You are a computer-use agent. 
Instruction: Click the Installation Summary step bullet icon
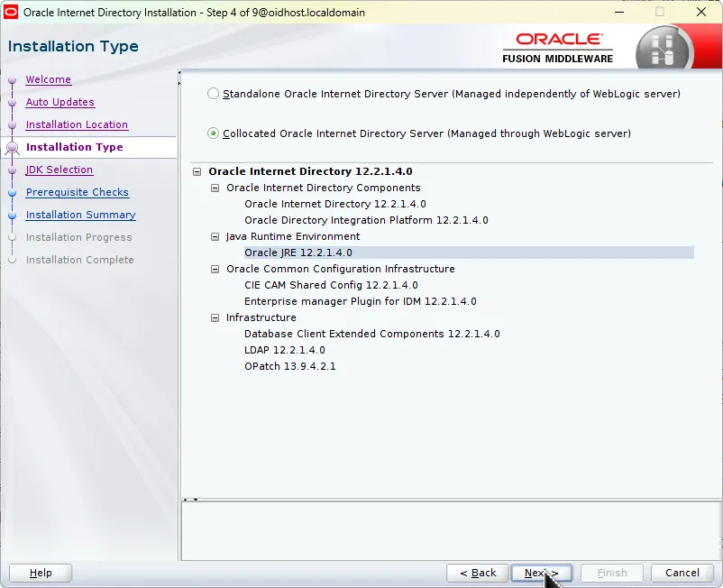point(13,216)
